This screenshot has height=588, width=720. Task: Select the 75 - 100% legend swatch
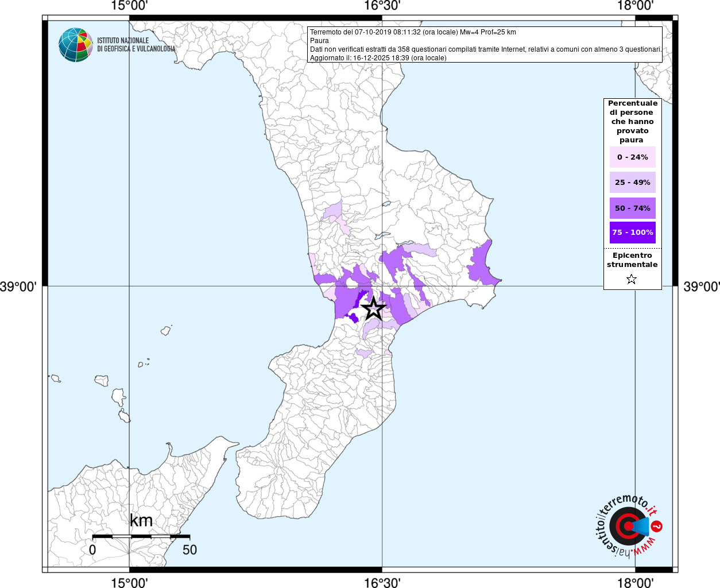633,233
